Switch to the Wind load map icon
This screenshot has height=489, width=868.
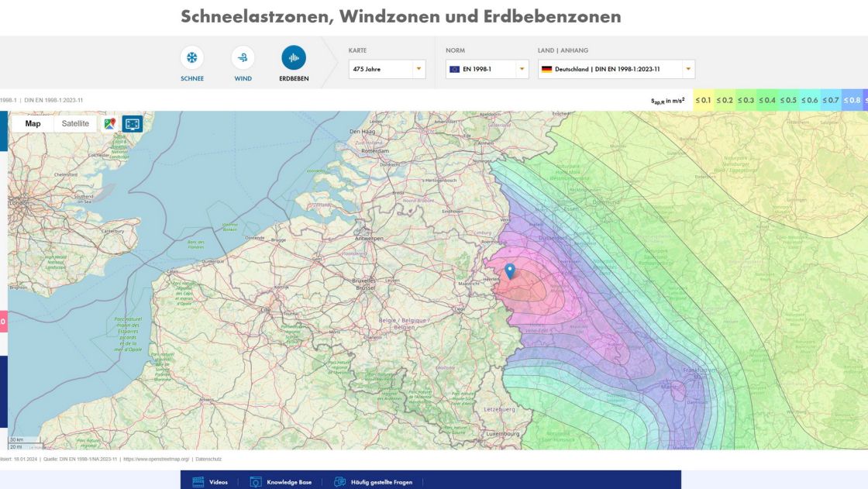(243, 58)
